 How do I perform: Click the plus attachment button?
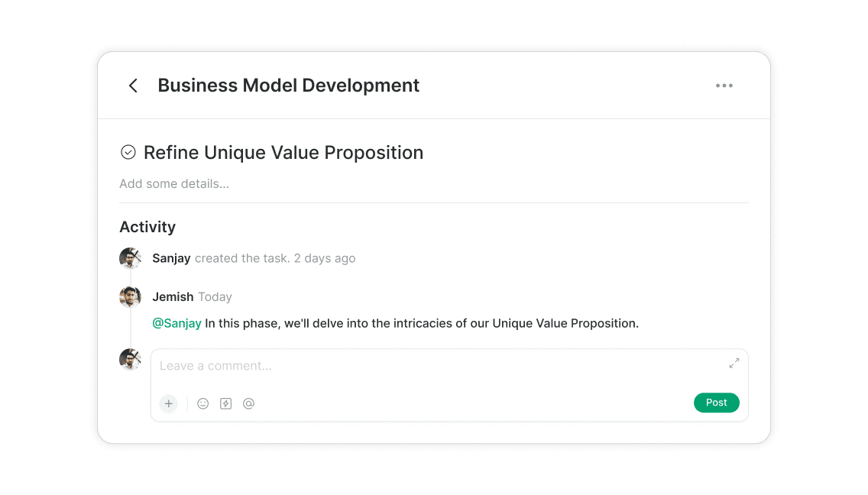[169, 403]
